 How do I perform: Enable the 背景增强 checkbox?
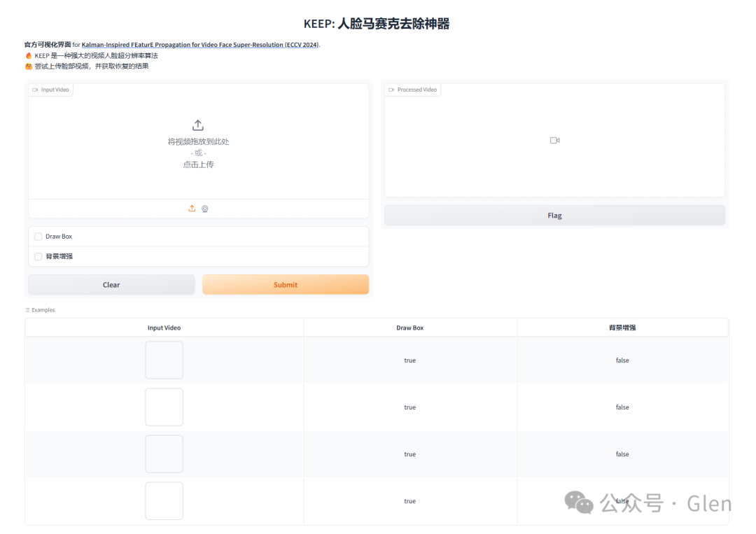tap(38, 256)
